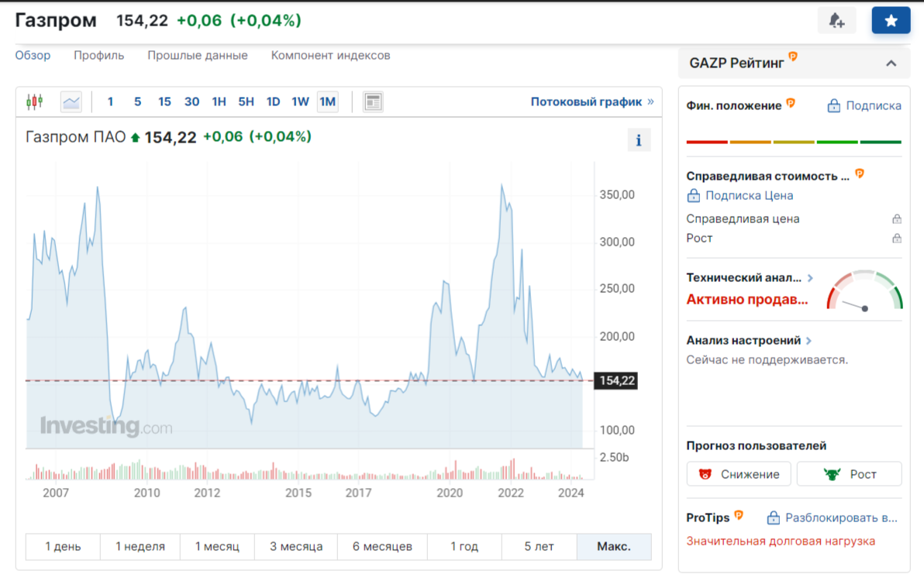Open the Прошлые данные tab
Image resolution: width=924 pixels, height=581 pixels.
pos(198,55)
